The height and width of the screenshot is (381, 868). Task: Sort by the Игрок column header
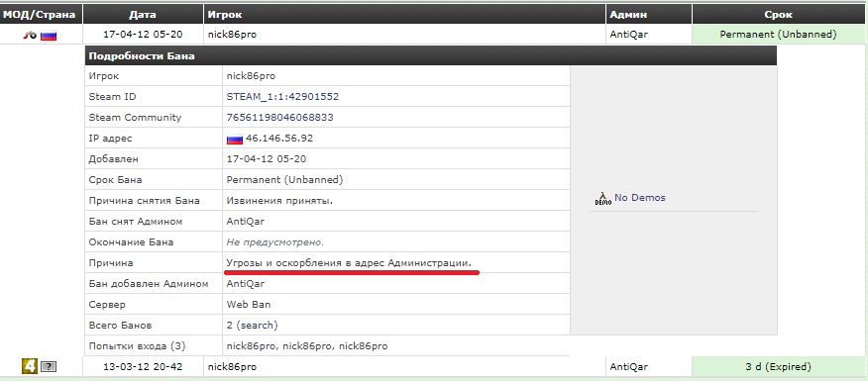click(404, 15)
